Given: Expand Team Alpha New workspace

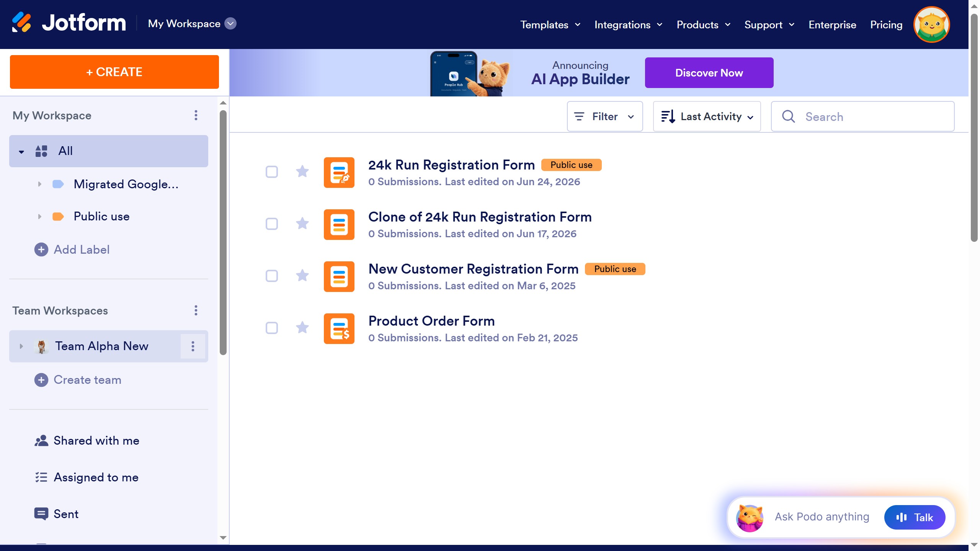Looking at the screenshot, I should tap(21, 346).
